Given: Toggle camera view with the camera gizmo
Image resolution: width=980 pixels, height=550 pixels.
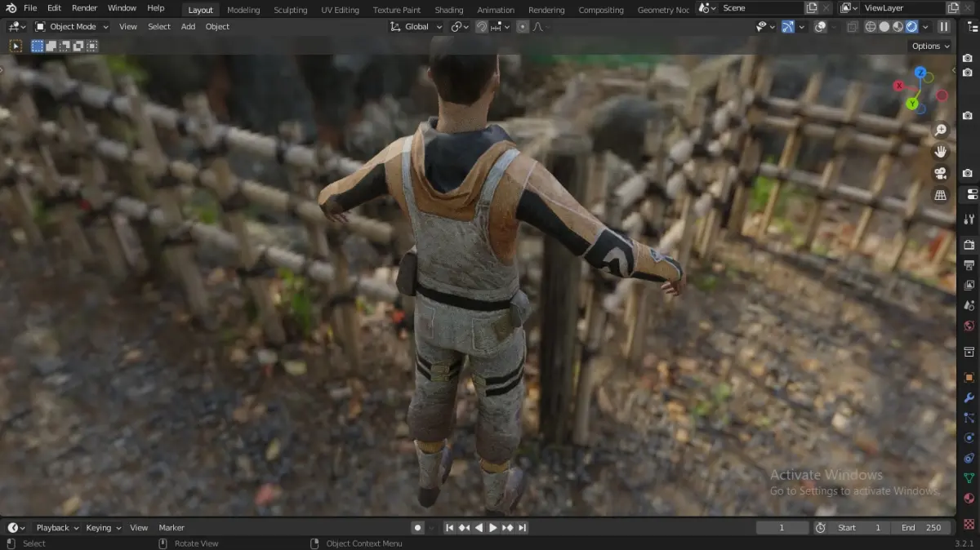Looking at the screenshot, I should pos(941,173).
